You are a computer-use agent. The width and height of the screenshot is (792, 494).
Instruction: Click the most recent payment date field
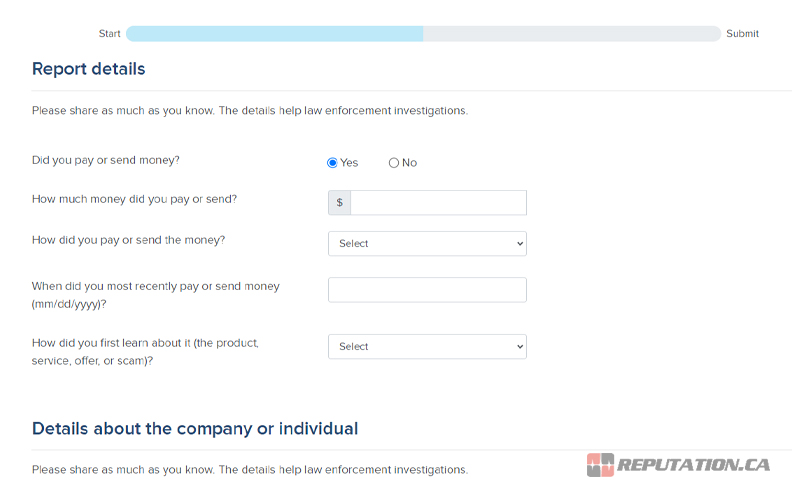click(x=426, y=290)
